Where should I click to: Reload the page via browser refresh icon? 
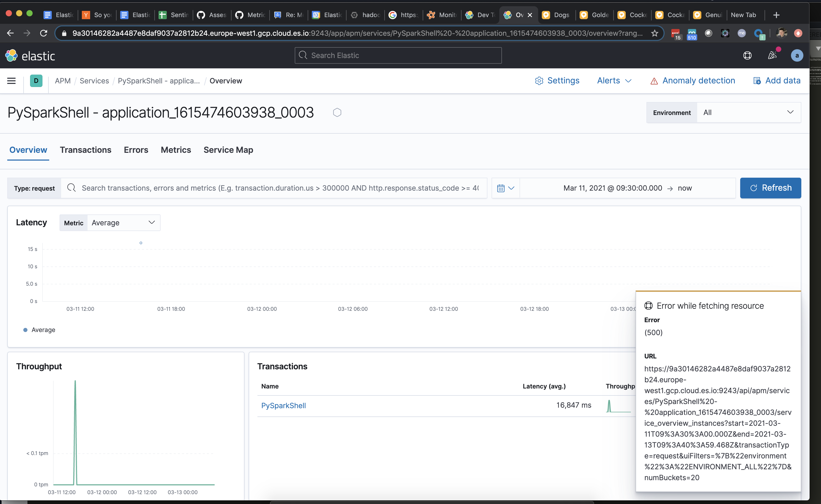coord(44,33)
